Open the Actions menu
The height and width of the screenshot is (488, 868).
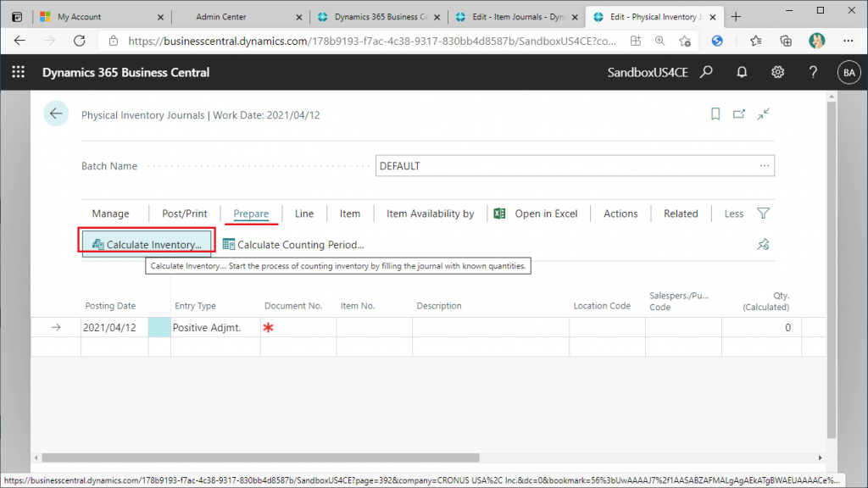(x=620, y=213)
